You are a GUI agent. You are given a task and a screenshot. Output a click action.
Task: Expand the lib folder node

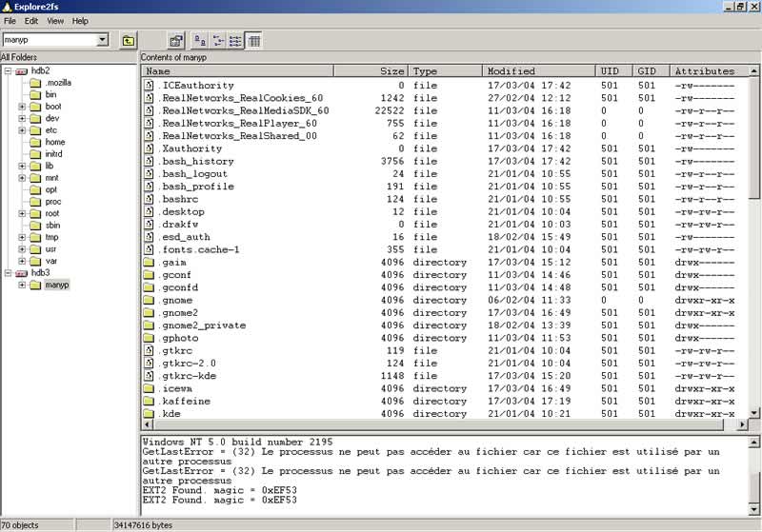pos(22,166)
